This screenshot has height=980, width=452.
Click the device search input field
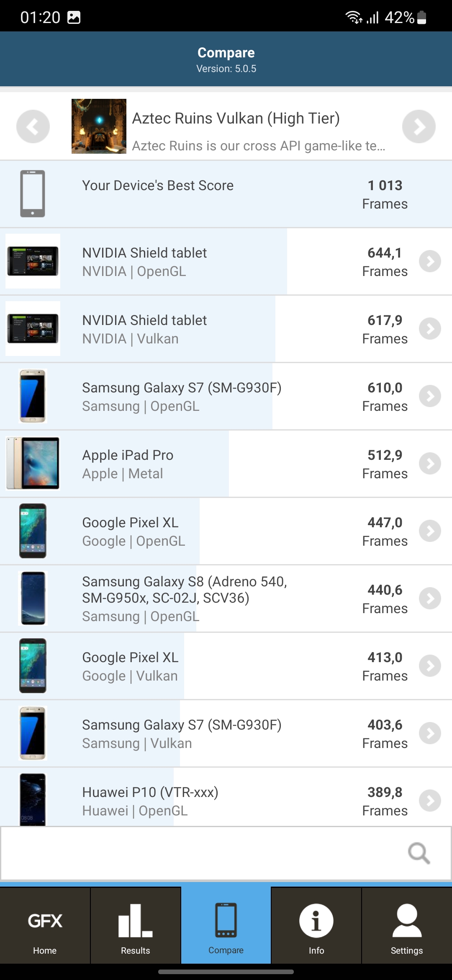point(201,853)
